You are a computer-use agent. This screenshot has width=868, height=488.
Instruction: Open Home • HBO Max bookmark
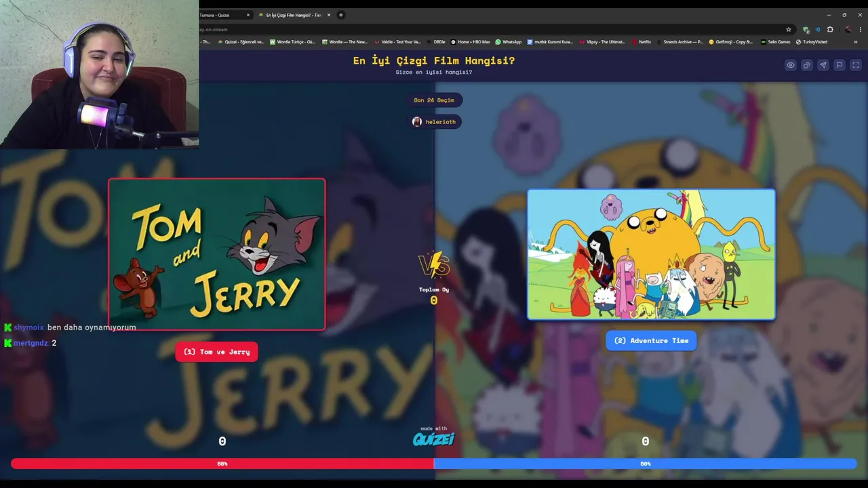(x=471, y=42)
